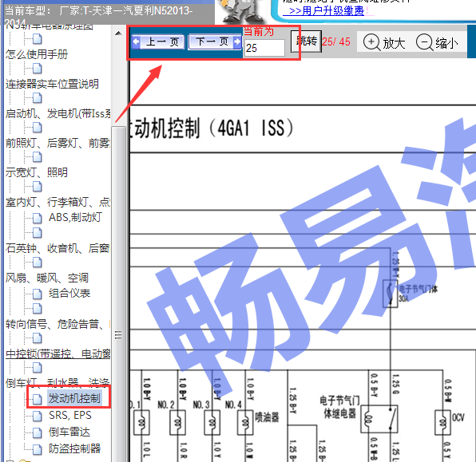476x462 pixels.
Task: Click the NO. 4 injector label
Action: click(x=233, y=405)
